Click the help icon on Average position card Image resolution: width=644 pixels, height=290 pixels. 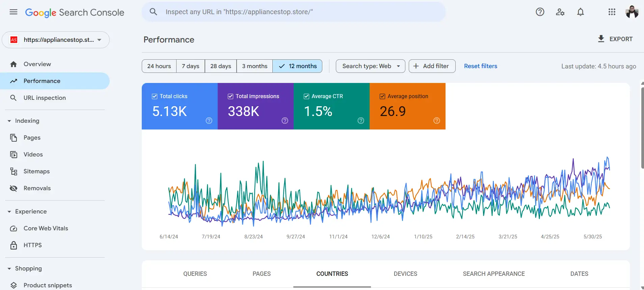(436, 121)
